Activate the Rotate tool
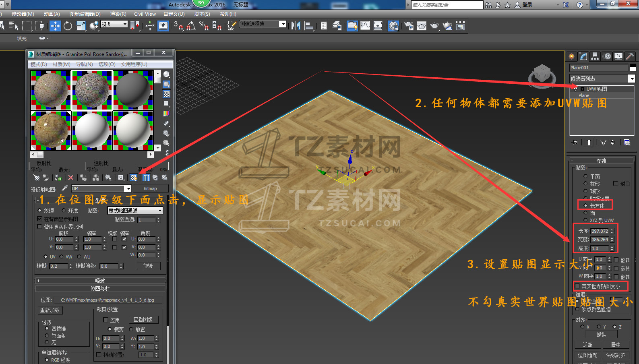Image resolution: width=639 pixels, height=364 pixels. tap(68, 26)
